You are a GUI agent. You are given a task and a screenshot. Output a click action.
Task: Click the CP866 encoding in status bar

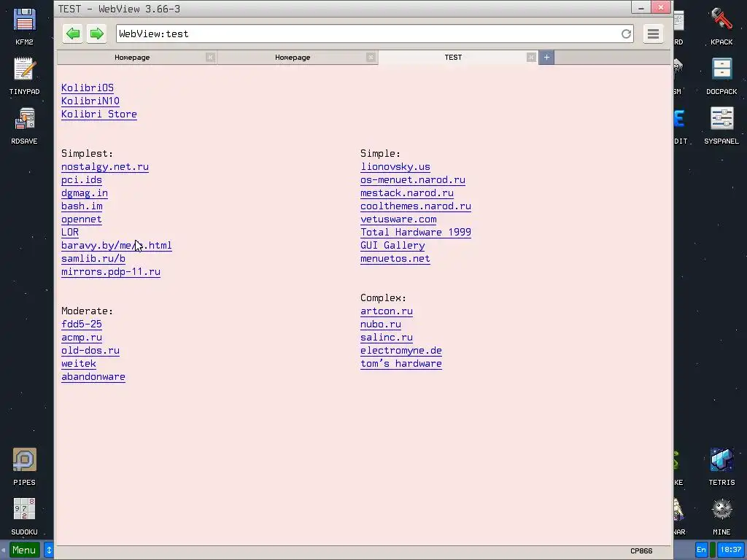641,551
